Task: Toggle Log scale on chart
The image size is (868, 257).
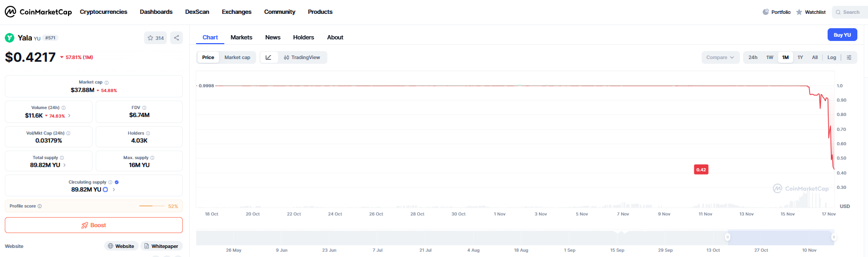Action: 831,57
